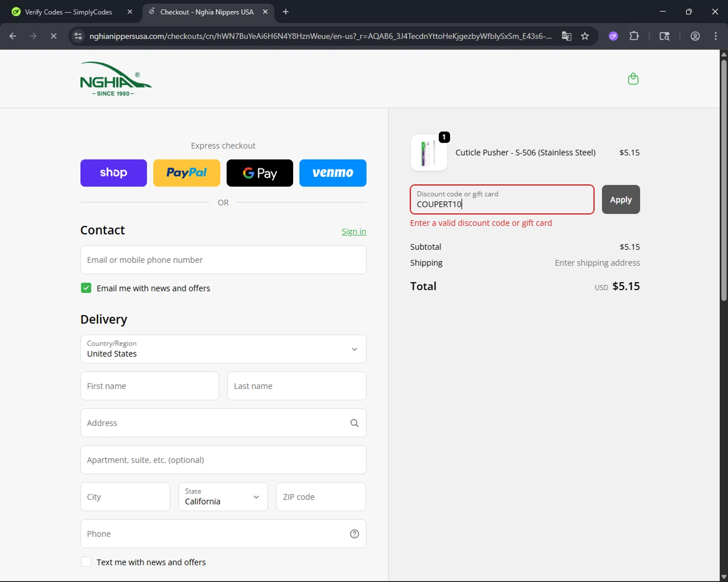The width and height of the screenshot is (728, 582).
Task: Click the Cuticle Pusher product thumbnail
Action: pyautogui.click(x=429, y=153)
